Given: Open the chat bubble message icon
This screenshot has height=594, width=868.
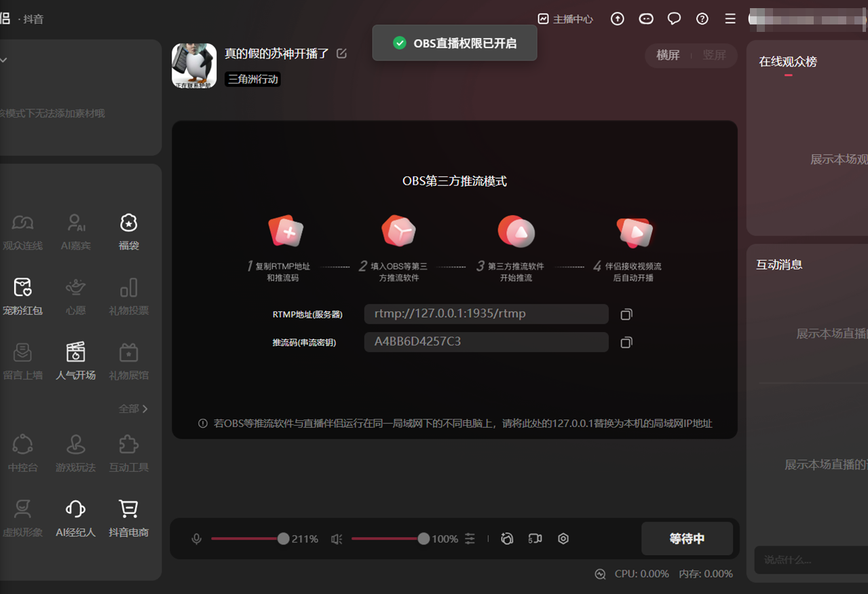Looking at the screenshot, I should tap(674, 19).
